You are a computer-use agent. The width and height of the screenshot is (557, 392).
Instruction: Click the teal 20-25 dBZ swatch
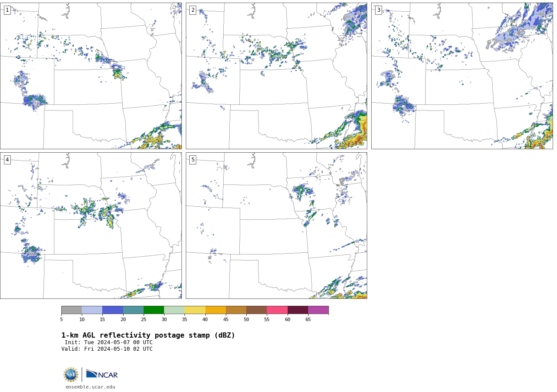[x=133, y=310]
